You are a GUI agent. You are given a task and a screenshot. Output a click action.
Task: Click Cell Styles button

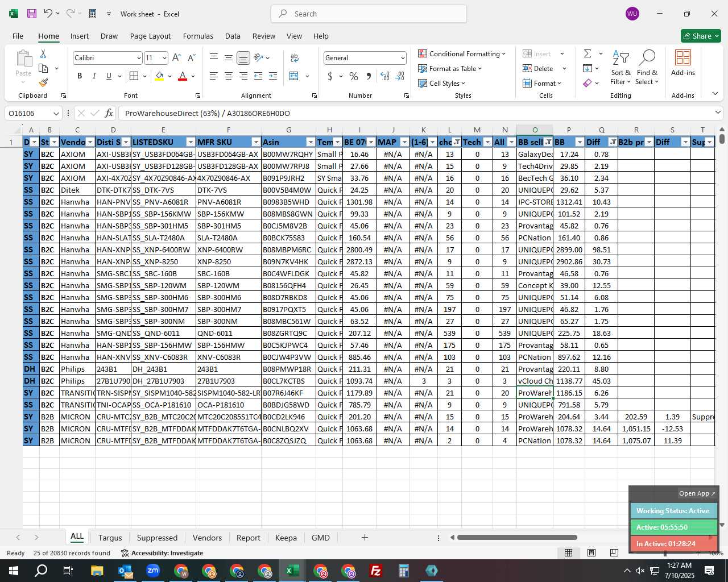(442, 83)
